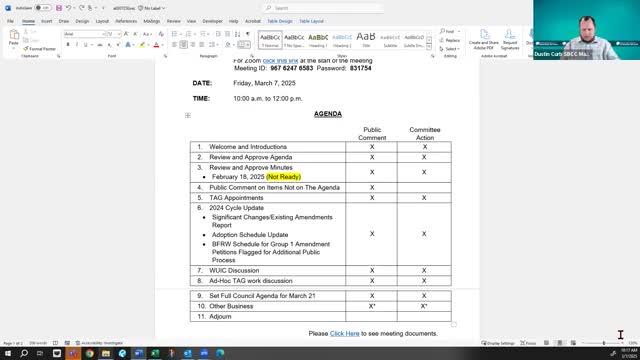Open the 'Click Here' meeting documents link
The image size is (640, 360).
click(344, 333)
